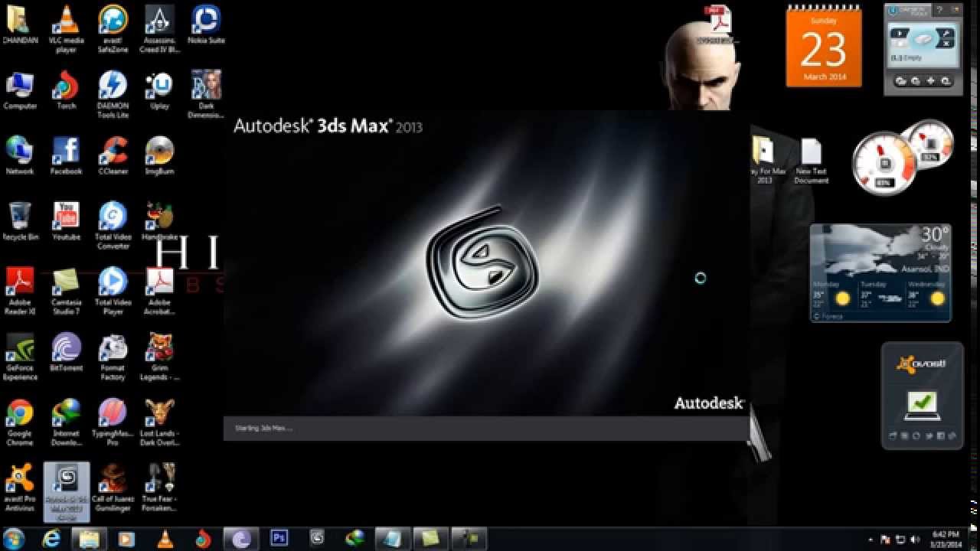Select the Recycle Bin icon

coord(20,221)
